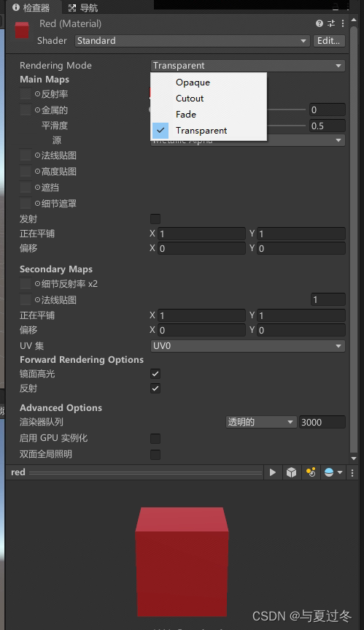Switch to the 导航 tab
The width and height of the screenshot is (364, 630).
pos(83,7)
